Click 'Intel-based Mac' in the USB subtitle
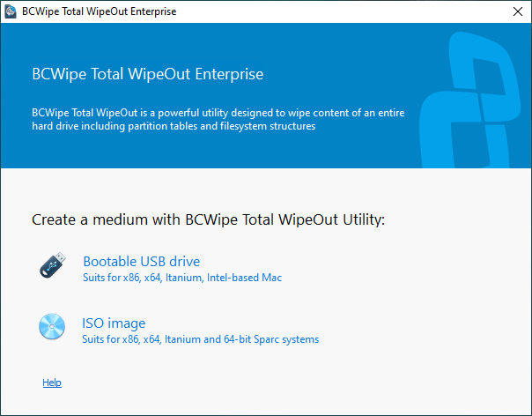 [244, 278]
